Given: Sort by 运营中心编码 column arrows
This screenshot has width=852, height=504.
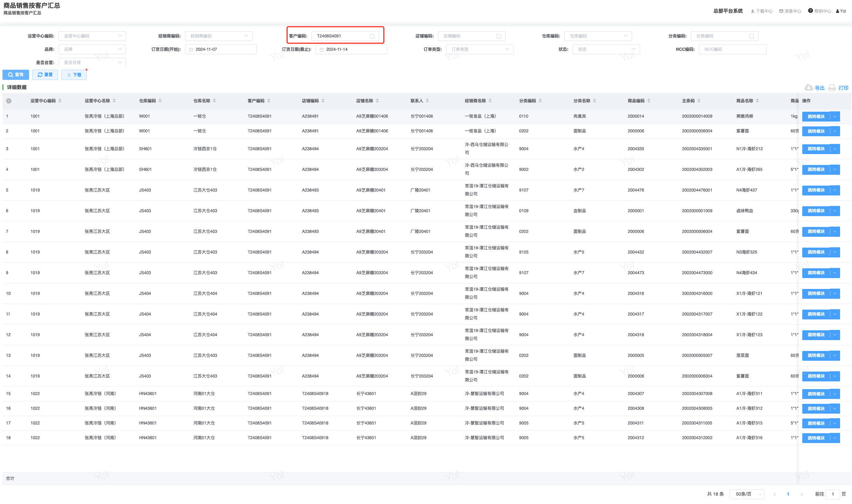Looking at the screenshot, I should pos(60,101).
